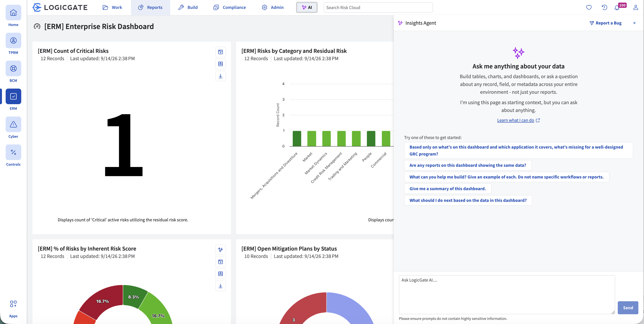Open the Compliance menu

229,8
